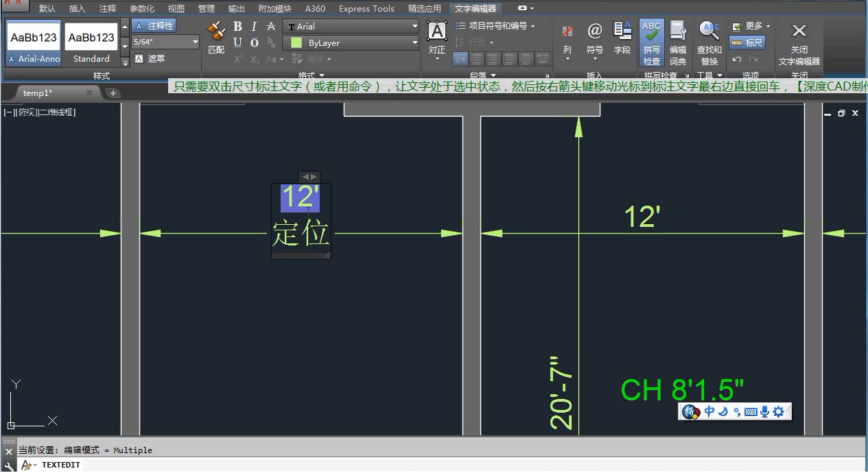Expand the Tools (工具) panel
This screenshot has width=868, height=473.
[709, 75]
